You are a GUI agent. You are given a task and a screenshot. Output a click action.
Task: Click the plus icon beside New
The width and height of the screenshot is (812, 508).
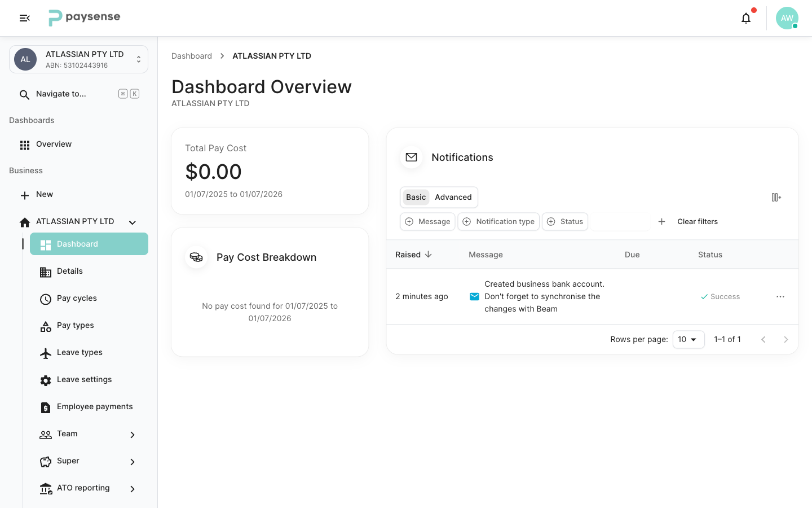[25, 195]
